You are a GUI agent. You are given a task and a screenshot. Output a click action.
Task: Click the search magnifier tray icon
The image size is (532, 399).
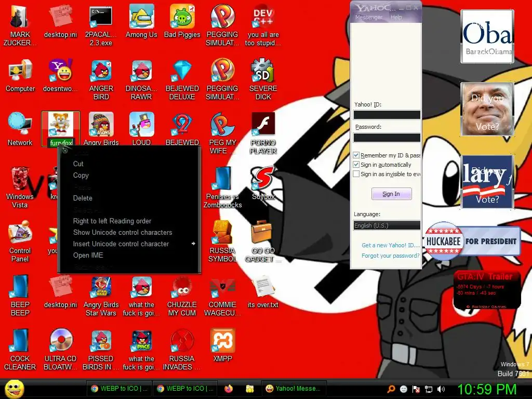[391, 389]
